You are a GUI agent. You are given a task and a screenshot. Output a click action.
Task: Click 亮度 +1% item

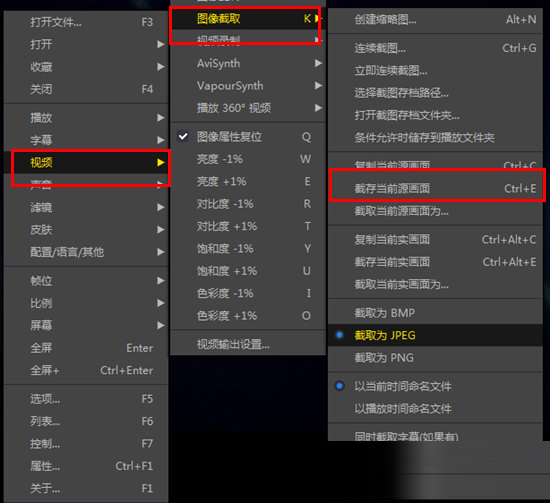[x=248, y=182]
